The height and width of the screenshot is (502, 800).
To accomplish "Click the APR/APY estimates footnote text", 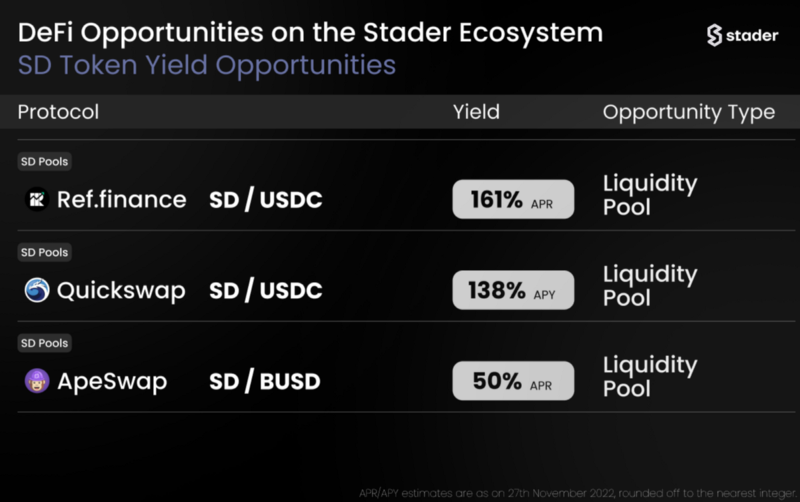I will click(x=578, y=493).
